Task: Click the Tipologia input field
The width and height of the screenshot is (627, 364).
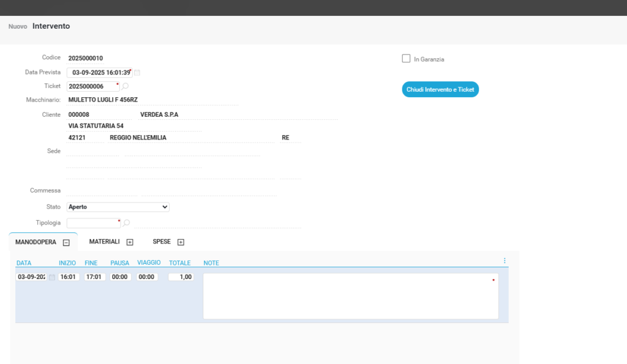Action: pyautogui.click(x=93, y=223)
